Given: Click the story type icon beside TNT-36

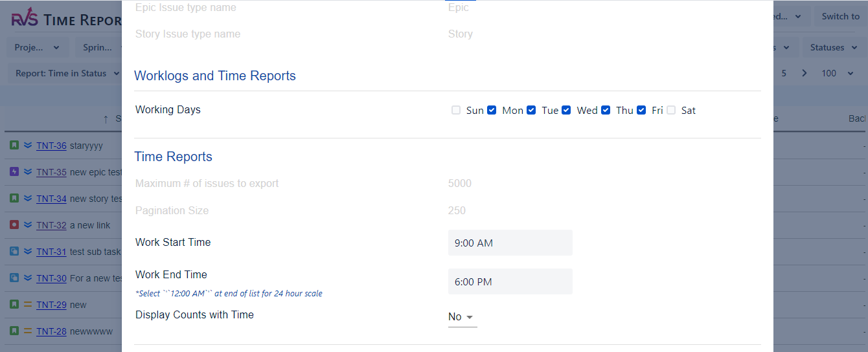Looking at the screenshot, I should [14, 146].
